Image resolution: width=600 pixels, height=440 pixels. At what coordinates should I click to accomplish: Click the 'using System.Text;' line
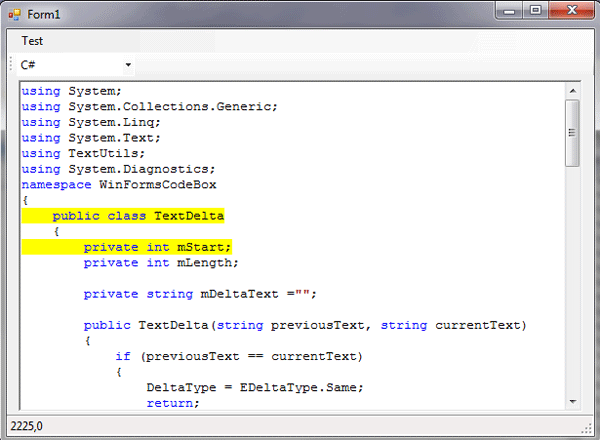click(x=91, y=138)
